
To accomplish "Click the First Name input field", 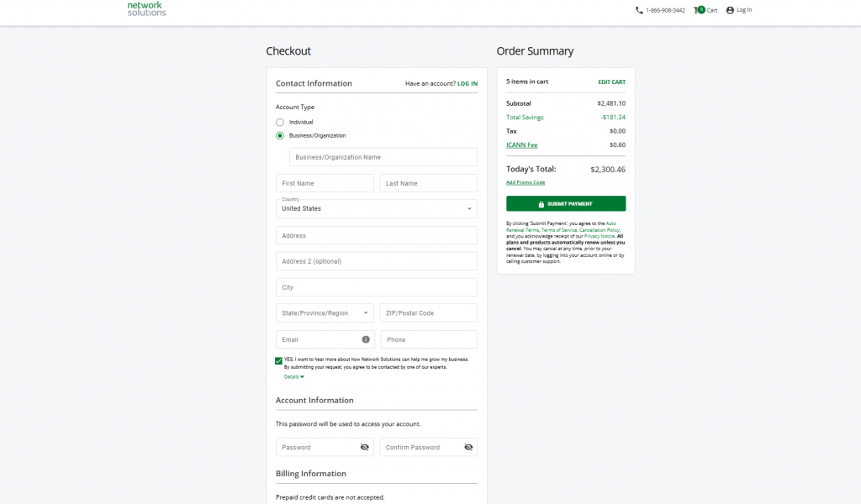I will pyautogui.click(x=325, y=183).
